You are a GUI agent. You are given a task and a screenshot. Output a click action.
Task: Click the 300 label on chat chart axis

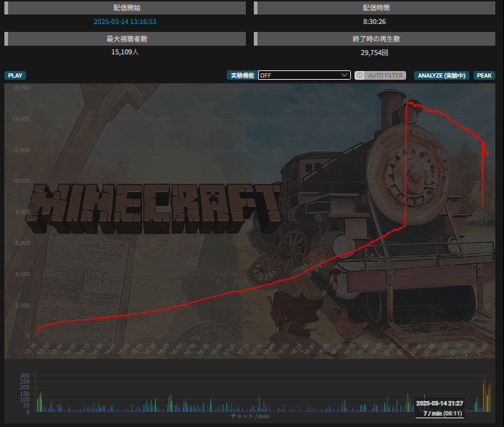(x=25, y=376)
